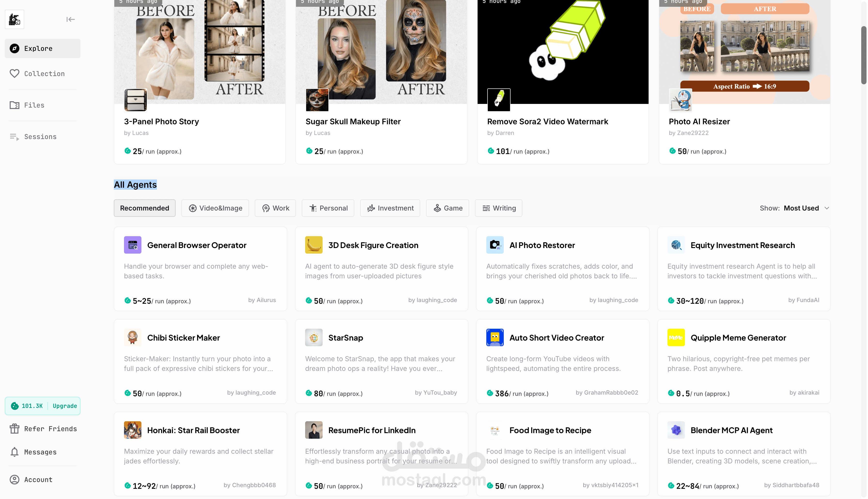Image resolution: width=868 pixels, height=499 pixels.
Task: Open the Sugar Skull Makeup Filter thumbnail
Action: (x=381, y=51)
